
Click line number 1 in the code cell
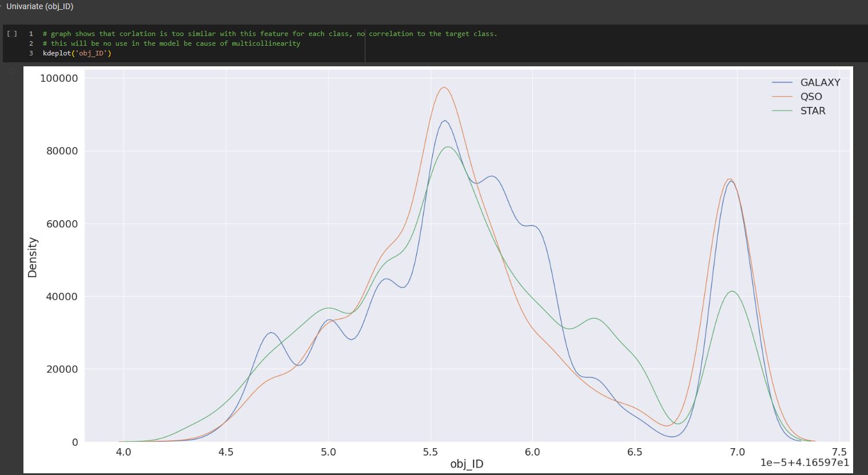(x=31, y=34)
